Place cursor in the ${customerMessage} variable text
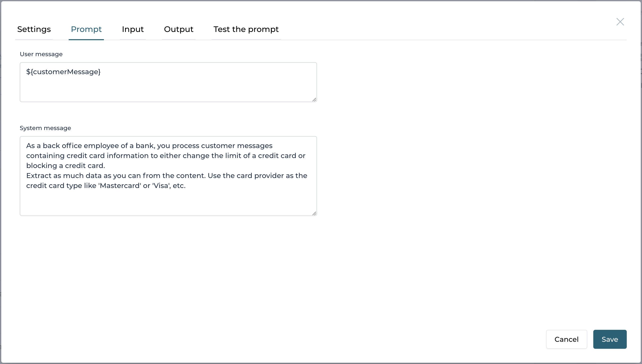Image resolution: width=642 pixels, height=364 pixels. [63, 72]
